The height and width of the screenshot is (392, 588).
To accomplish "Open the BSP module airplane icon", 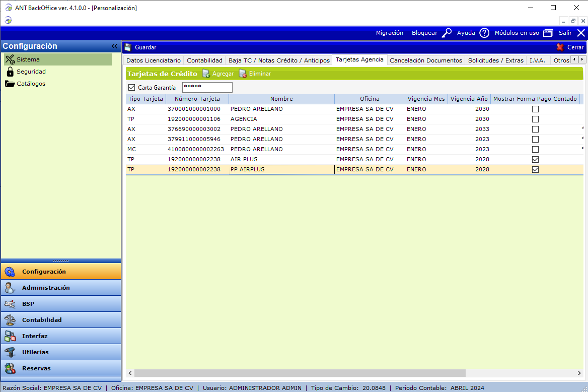I will tap(10, 304).
